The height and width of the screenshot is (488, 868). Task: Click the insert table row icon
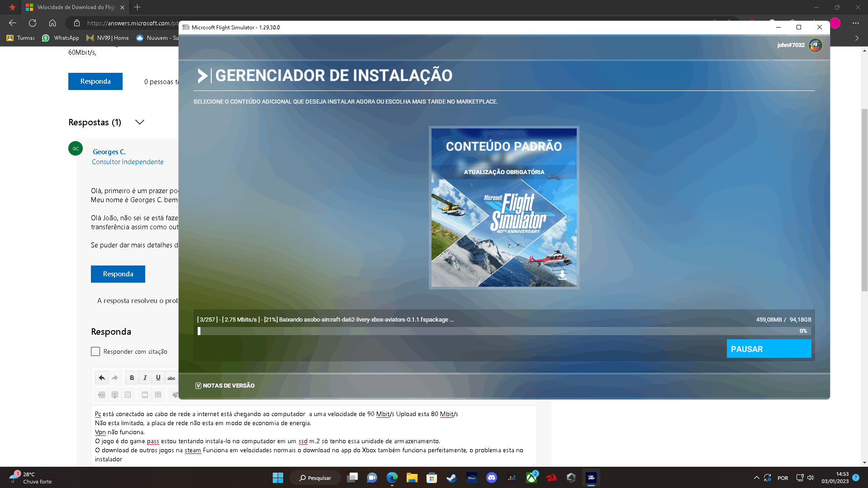tap(102, 395)
